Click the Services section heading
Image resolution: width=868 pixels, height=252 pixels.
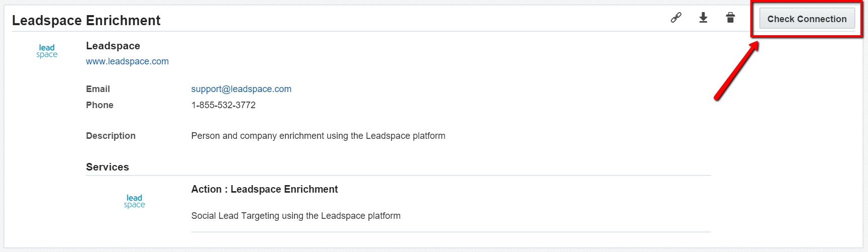click(108, 167)
